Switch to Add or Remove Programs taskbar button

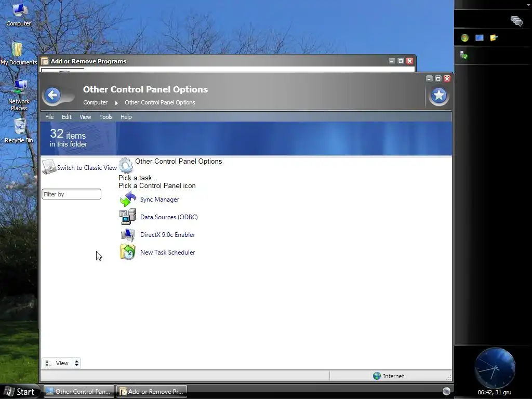152,392
